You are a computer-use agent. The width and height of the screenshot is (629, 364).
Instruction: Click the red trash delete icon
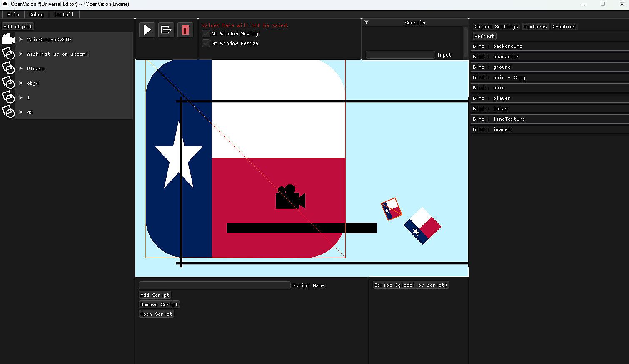point(185,30)
